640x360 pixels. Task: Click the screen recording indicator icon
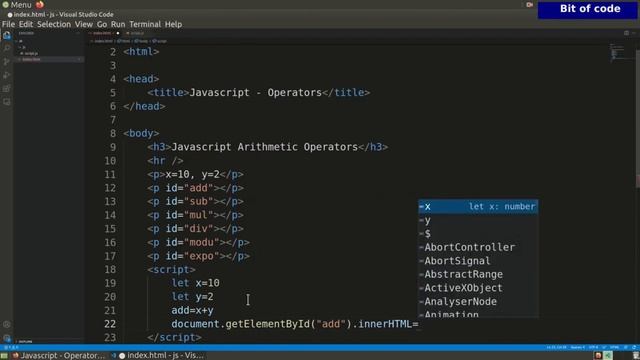click(x=529, y=4)
